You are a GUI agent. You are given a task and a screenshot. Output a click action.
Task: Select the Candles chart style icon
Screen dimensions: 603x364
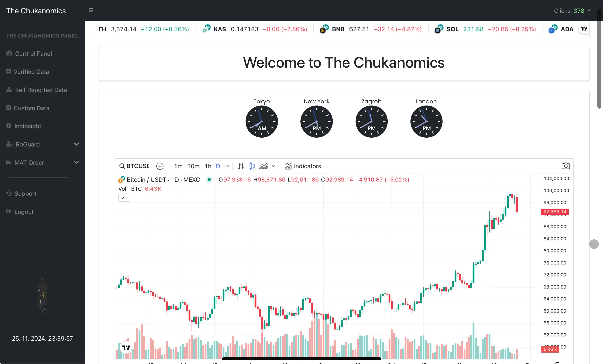[x=252, y=166]
